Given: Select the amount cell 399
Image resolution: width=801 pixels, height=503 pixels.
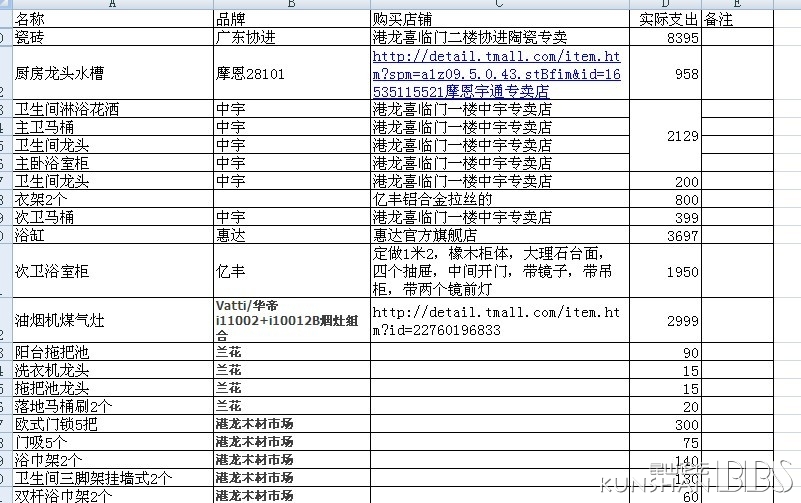Looking at the screenshot, I should tap(666, 217).
